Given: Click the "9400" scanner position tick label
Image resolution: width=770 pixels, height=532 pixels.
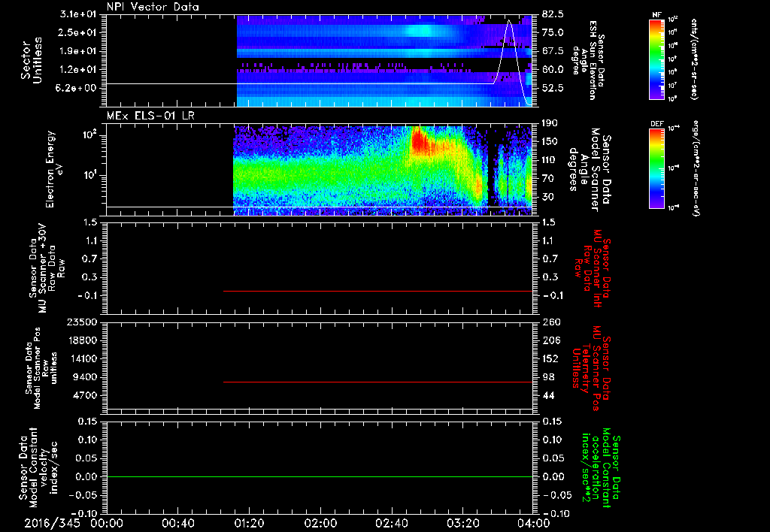Looking at the screenshot, I should point(85,377).
